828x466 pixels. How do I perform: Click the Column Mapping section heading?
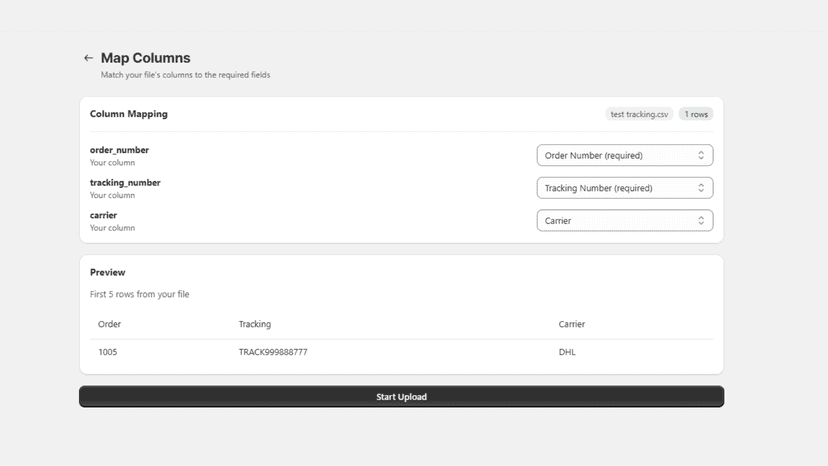(129, 114)
